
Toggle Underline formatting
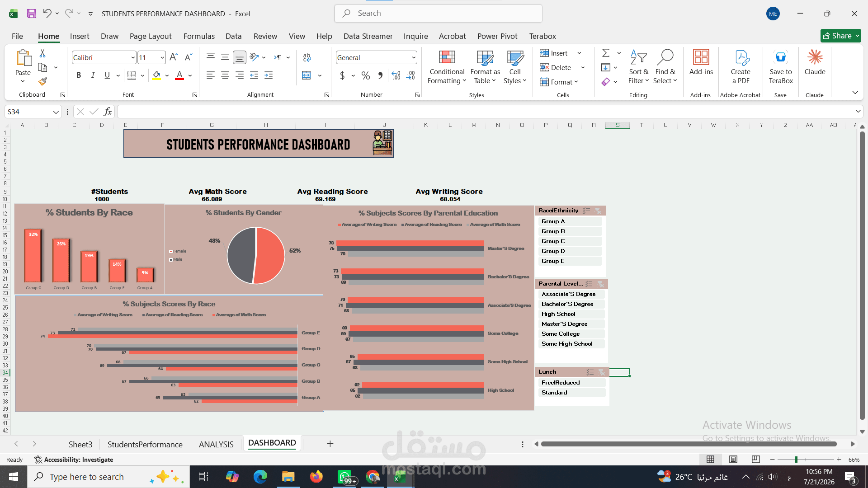pos(107,75)
